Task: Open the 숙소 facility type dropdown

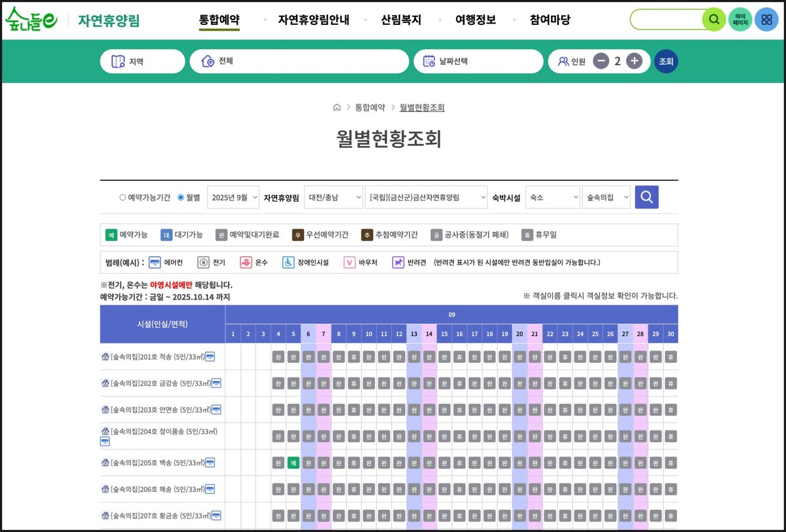Action: pyautogui.click(x=553, y=197)
